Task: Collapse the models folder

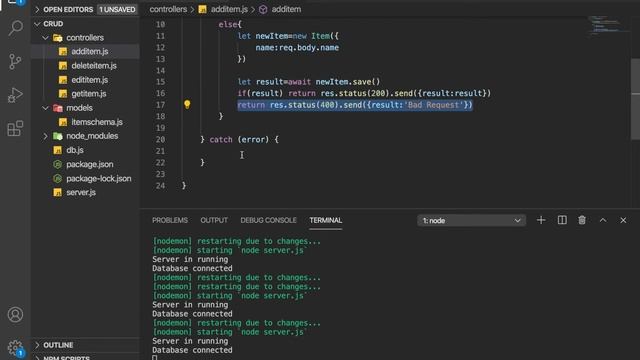Action: tap(79, 108)
